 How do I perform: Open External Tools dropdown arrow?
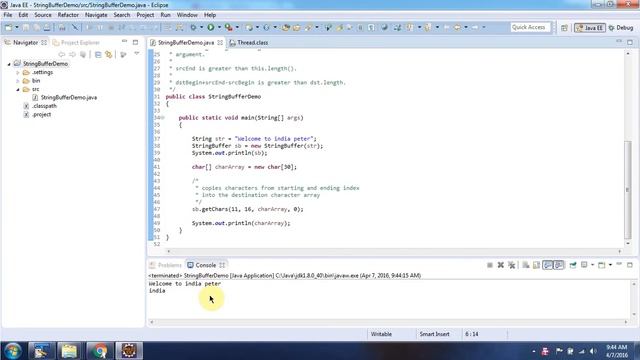coord(237,27)
